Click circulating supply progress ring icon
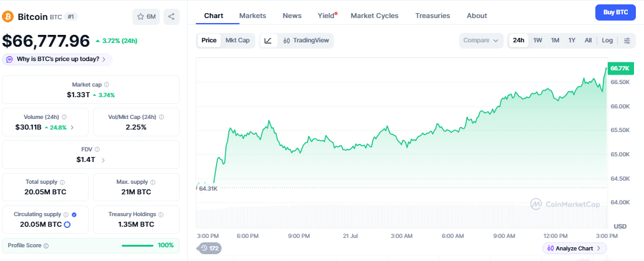The width and height of the screenshot is (644, 261). coord(67,224)
